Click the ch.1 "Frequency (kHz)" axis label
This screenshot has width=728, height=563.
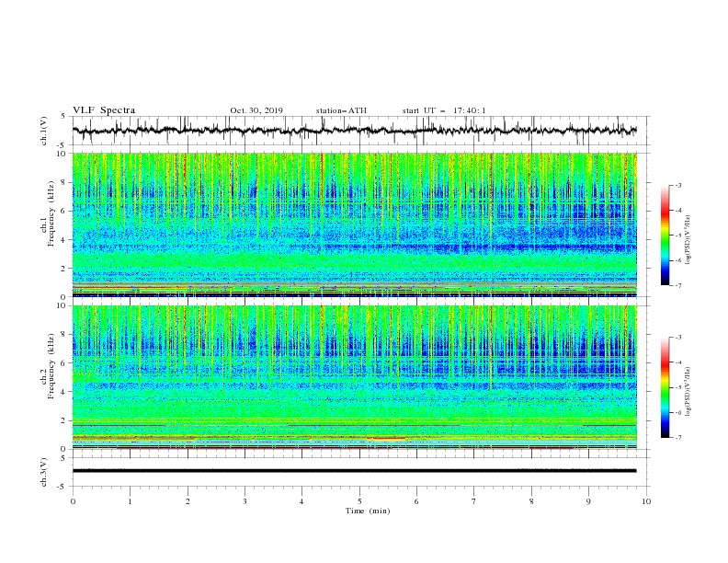[x=51, y=212]
